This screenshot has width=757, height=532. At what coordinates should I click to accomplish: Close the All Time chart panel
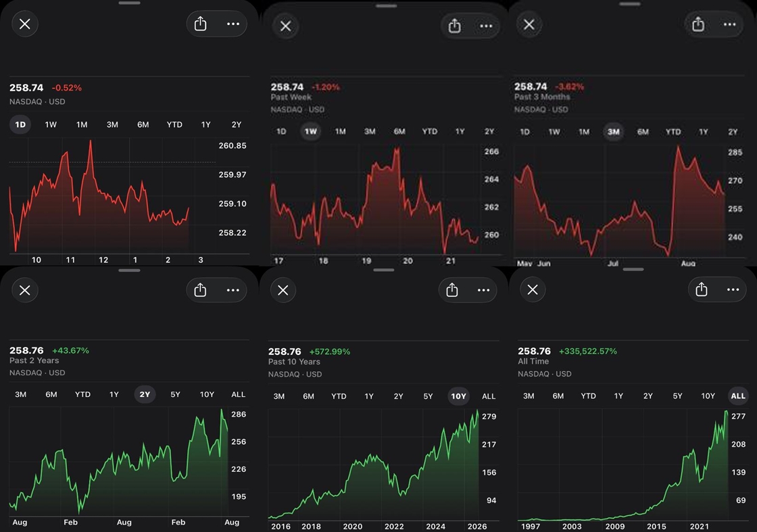pyautogui.click(x=533, y=289)
